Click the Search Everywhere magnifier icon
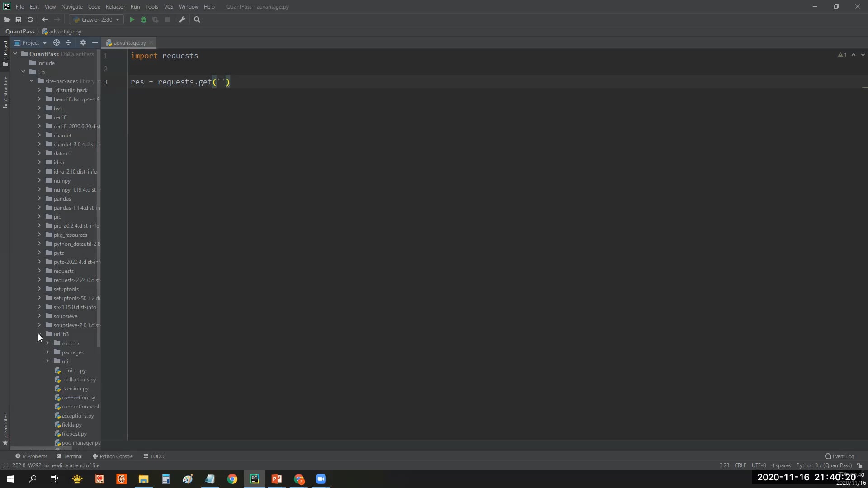This screenshot has height=488, width=868. tap(197, 19)
